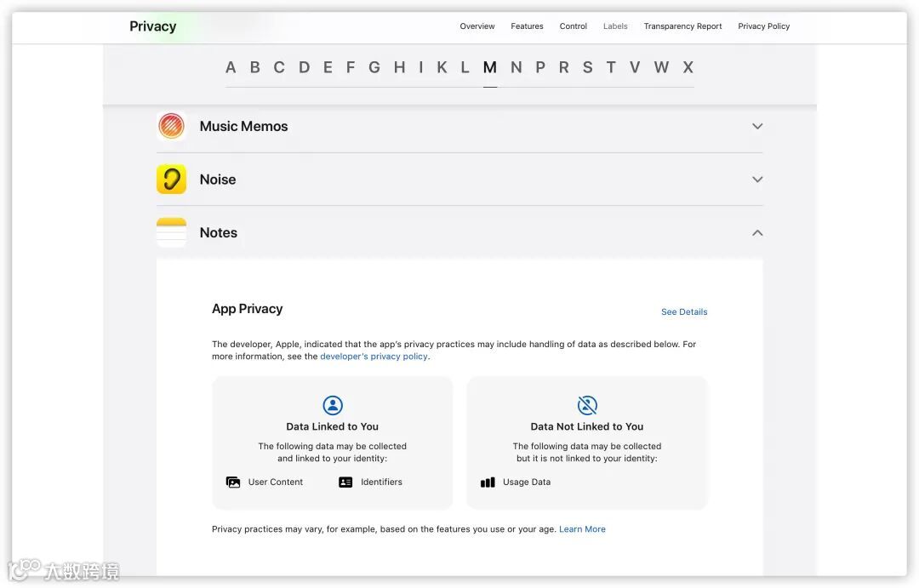Jump to letter D in index

(x=304, y=67)
